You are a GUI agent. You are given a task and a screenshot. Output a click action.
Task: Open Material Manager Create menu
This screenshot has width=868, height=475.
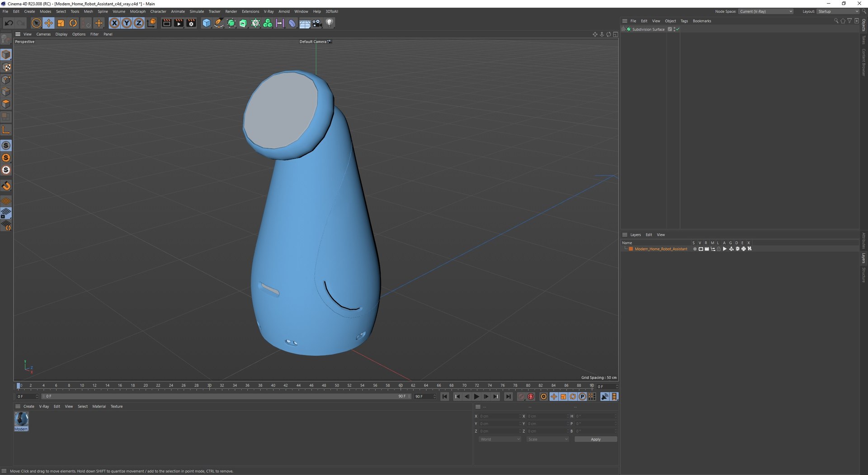tap(29, 406)
